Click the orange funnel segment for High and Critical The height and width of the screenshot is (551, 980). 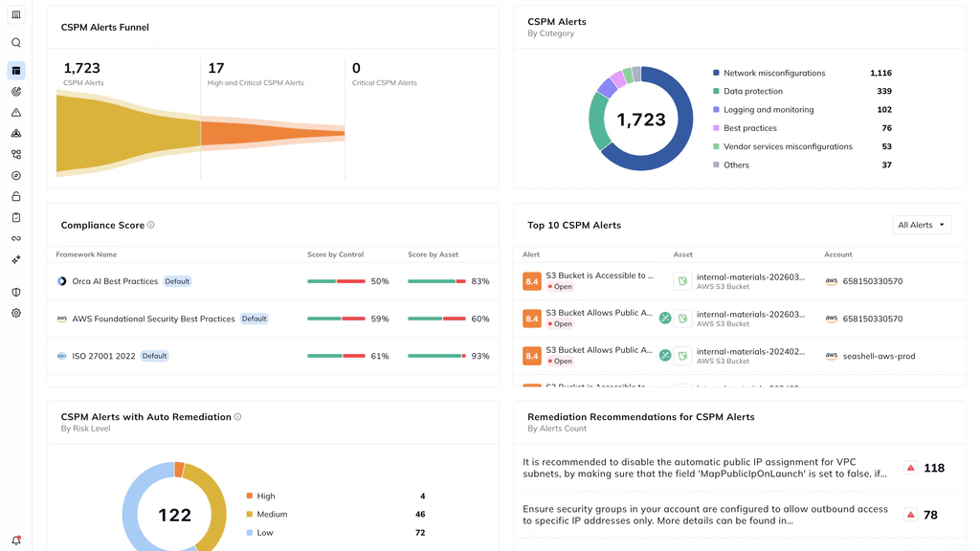point(273,133)
